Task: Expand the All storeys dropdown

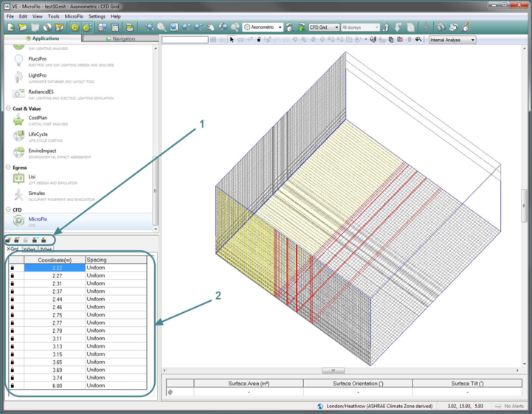Action: point(376,27)
